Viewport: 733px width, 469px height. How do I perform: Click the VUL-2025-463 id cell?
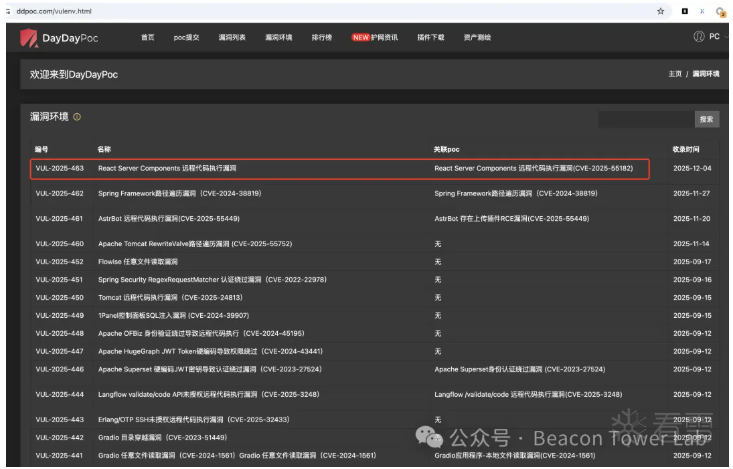click(59, 168)
